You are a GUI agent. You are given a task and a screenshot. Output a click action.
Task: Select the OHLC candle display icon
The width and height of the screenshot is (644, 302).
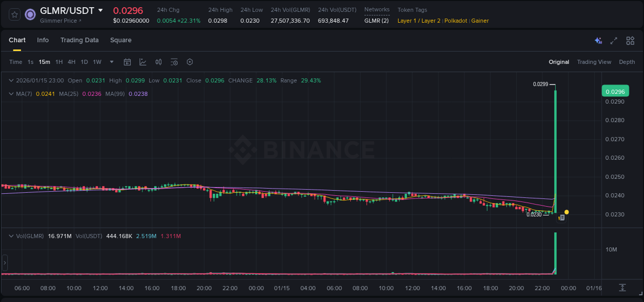159,62
